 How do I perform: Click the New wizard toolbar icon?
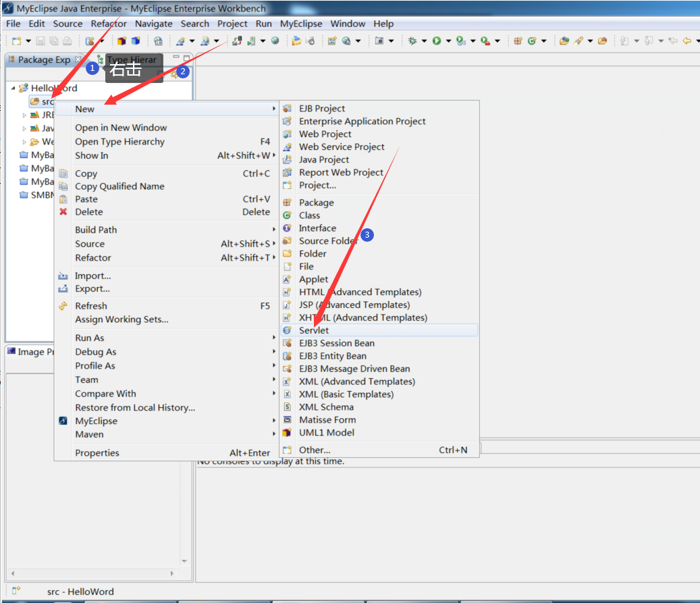coord(16,41)
